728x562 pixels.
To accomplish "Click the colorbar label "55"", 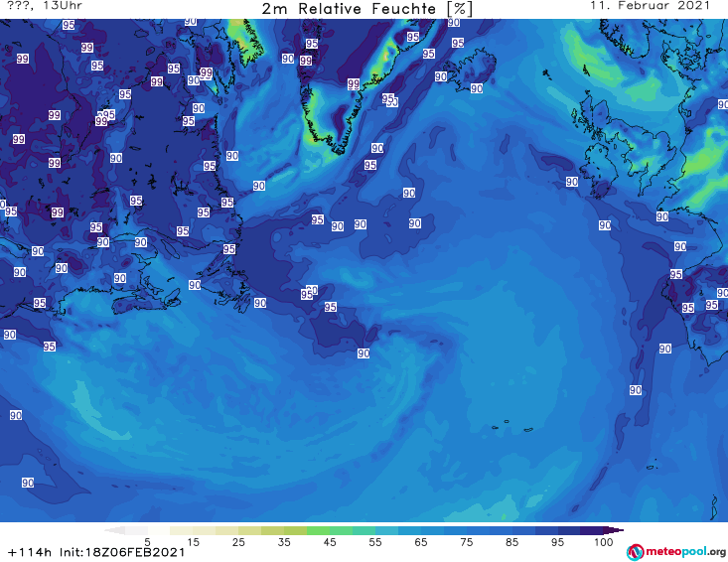I will click(x=375, y=542).
